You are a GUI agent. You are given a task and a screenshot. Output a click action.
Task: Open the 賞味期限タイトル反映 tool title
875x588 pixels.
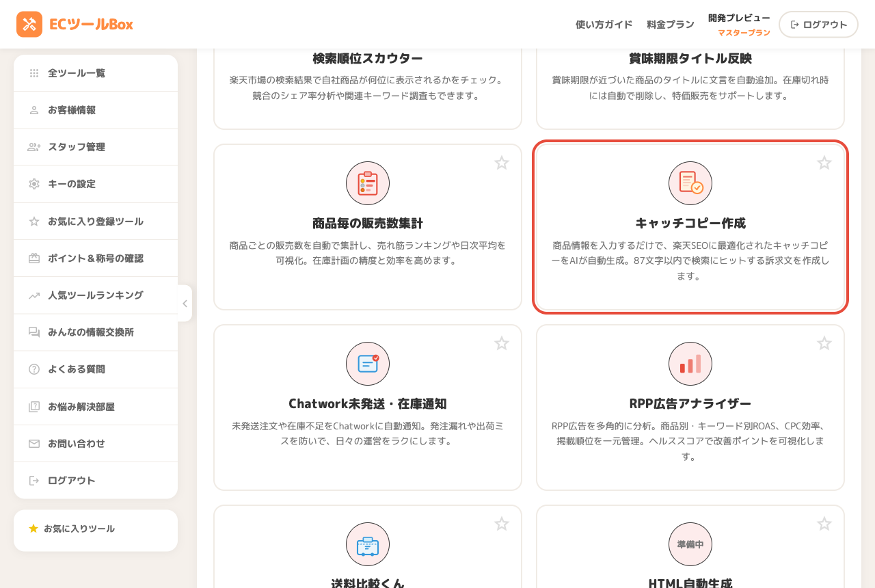(x=690, y=58)
